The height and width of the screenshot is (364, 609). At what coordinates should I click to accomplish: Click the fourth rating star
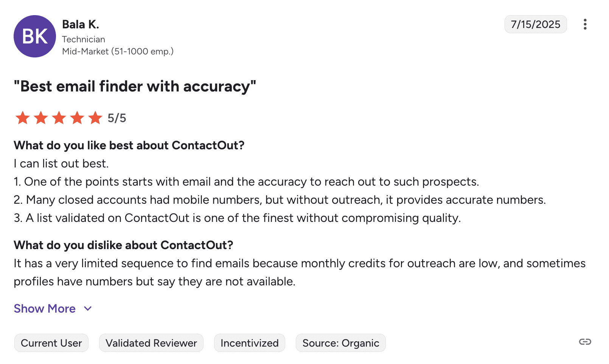click(77, 118)
